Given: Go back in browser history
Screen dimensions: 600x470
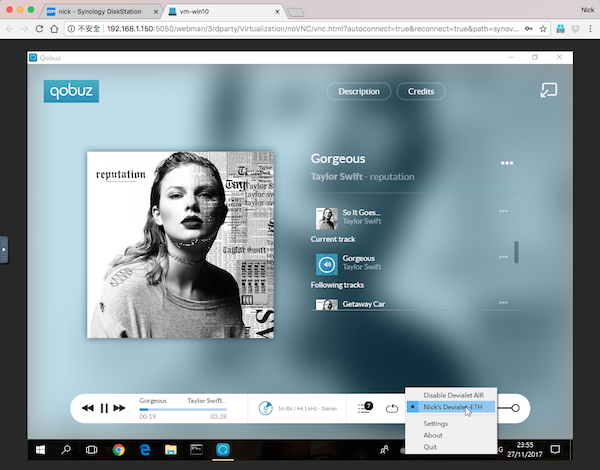Looking at the screenshot, I should [x=10, y=29].
